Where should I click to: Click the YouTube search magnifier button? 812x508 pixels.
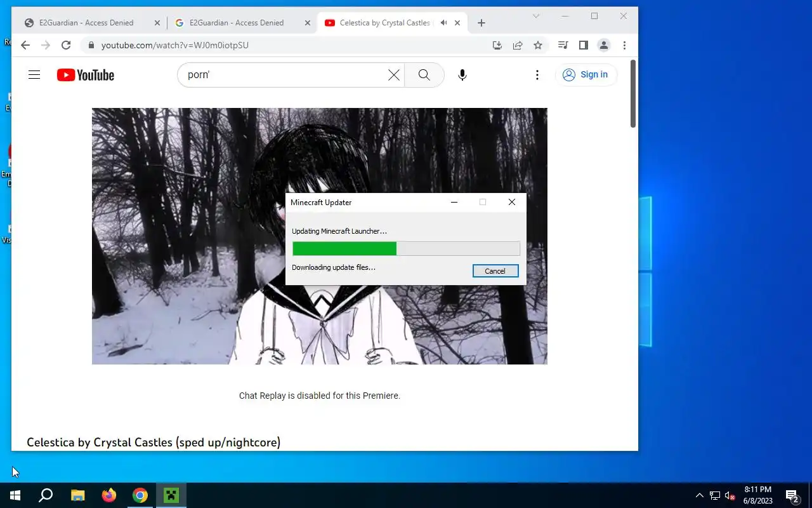(x=424, y=75)
